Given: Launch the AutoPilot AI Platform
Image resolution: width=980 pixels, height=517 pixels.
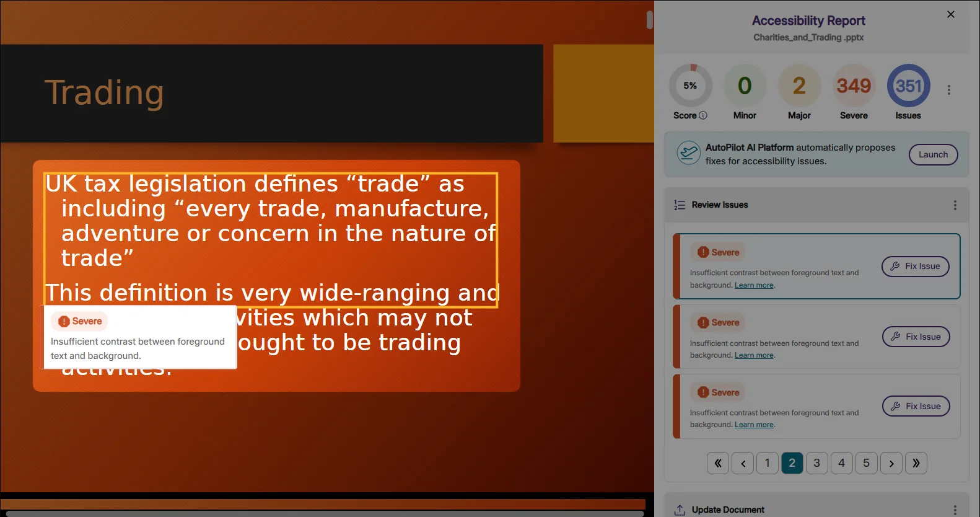Looking at the screenshot, I should tap(932, 154).
